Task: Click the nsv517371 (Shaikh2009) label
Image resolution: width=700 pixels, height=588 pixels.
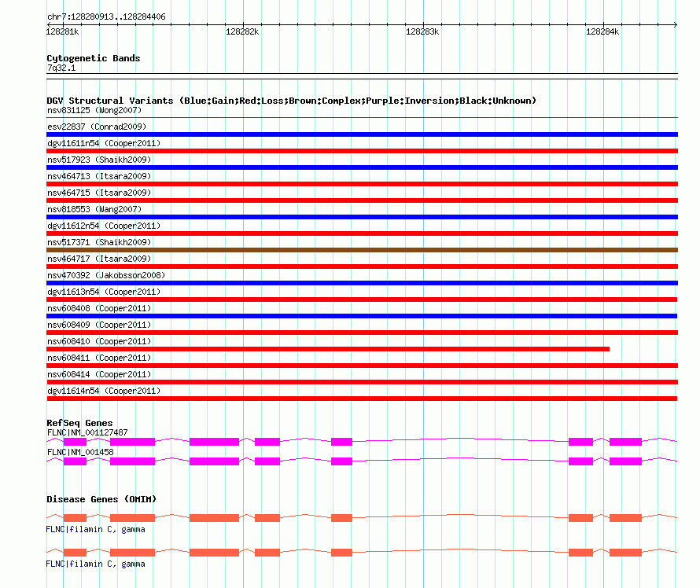Action: click(x=99, y=242)
